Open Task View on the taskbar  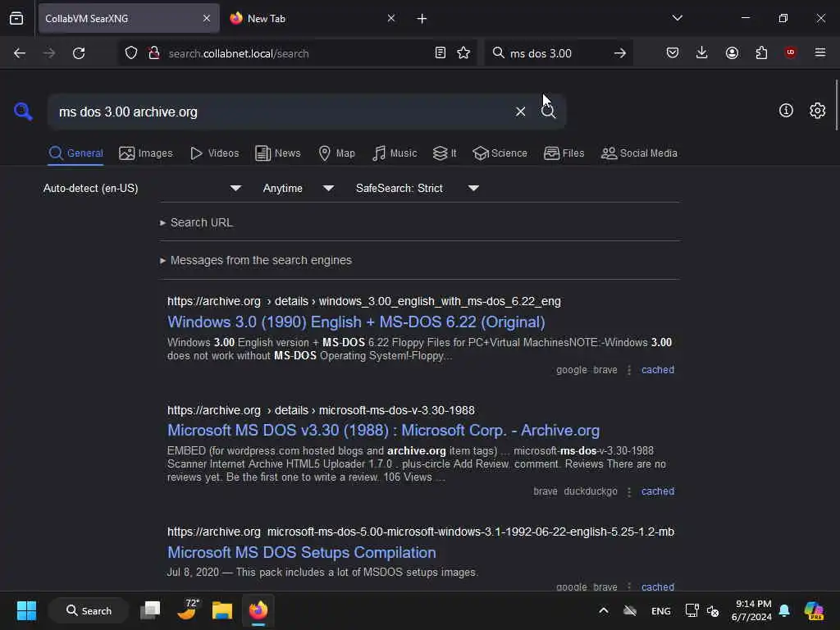(x=151, y=610)
